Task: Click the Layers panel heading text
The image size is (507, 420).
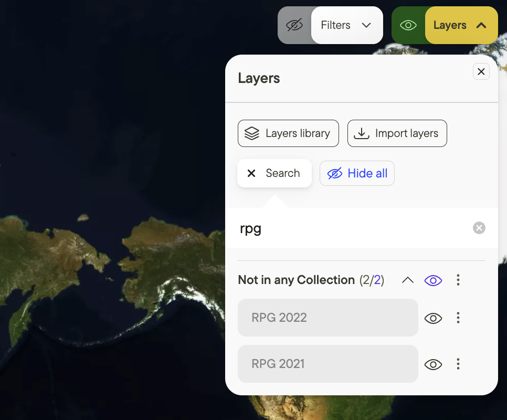Action: tap(259, 78)
